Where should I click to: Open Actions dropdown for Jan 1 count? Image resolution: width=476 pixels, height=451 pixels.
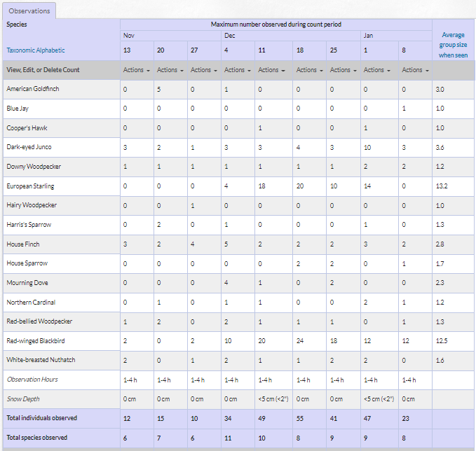pos(377,70)
